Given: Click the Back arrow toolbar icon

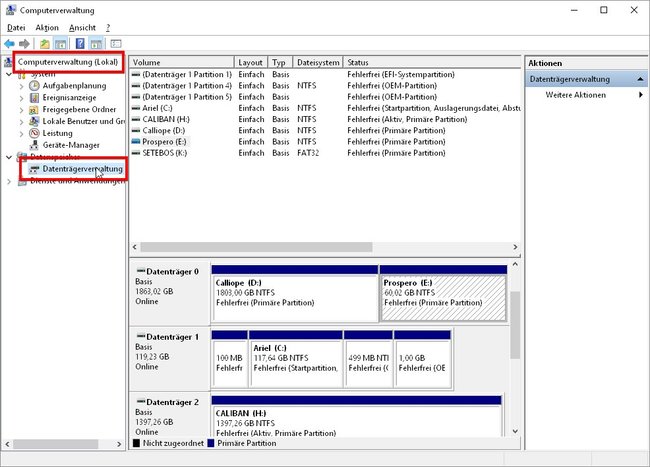Looking at the screenshot, I should tap(9, 44).
